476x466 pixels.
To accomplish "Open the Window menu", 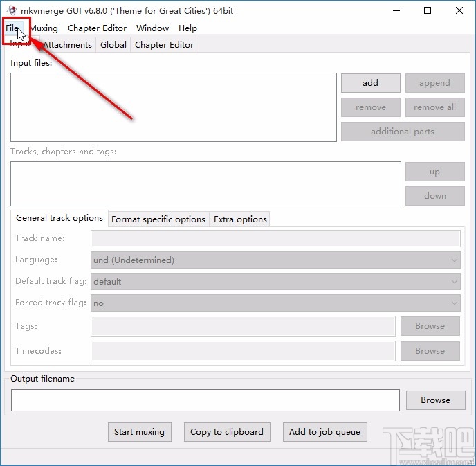I will tap(152, 28).
